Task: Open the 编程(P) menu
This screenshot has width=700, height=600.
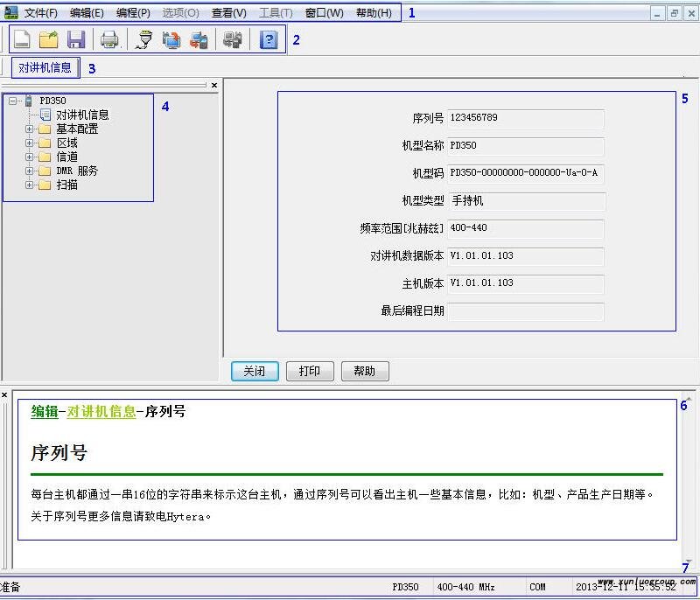Action: [133, 13]
